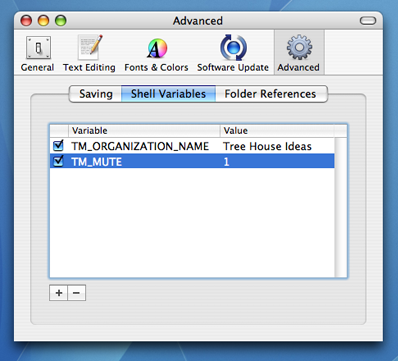Remove selected variable with minus button
The image size is (398, 361).
[77, 293]
